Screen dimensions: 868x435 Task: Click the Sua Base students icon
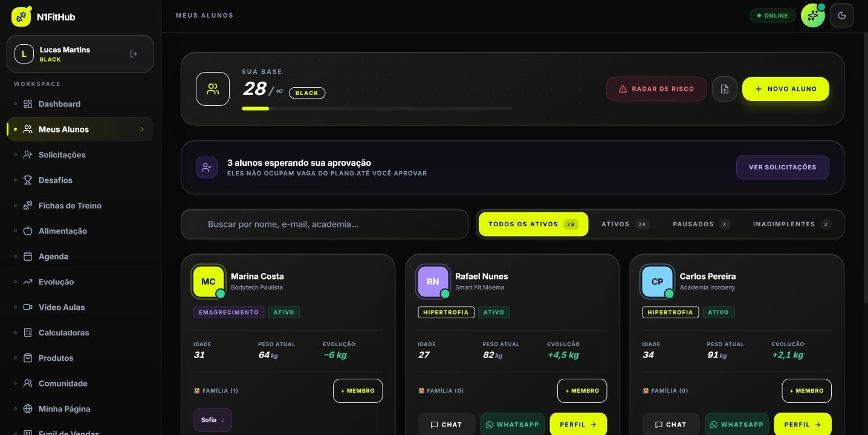tap(213, 89)
